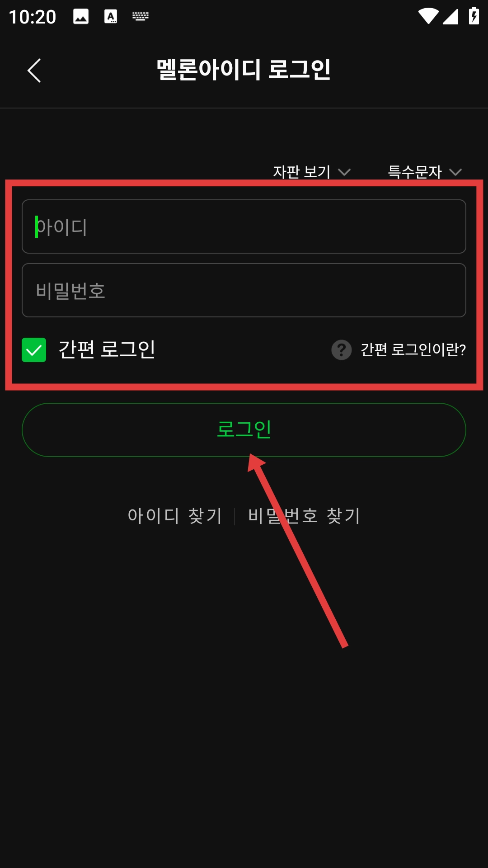Tap the keyboard icon in status bar
This screenshot has width=488, height=868.
click(140, 16)
